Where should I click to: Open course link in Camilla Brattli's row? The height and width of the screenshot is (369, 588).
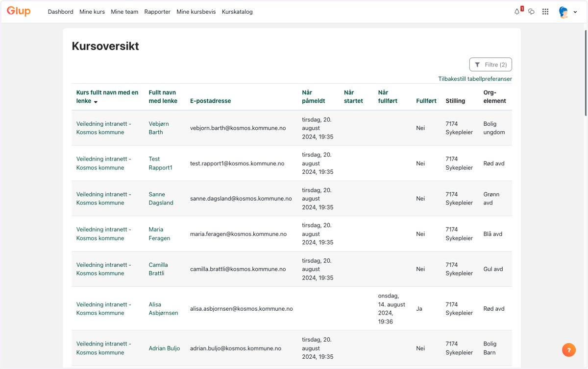pyautogui.click(x=104, y=269)
